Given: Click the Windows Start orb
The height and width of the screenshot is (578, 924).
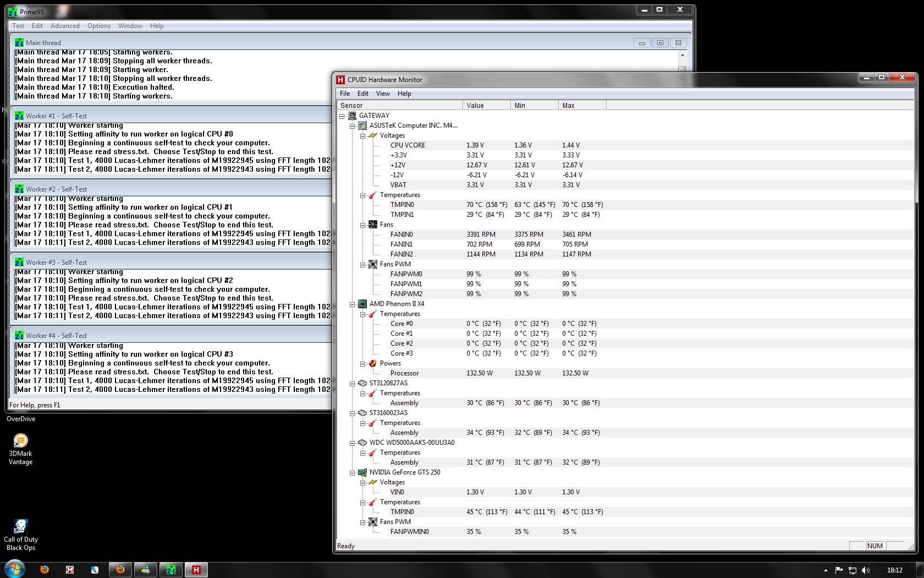Looking at the screenshot, I should pyautogui.click(x=14, y=569).
